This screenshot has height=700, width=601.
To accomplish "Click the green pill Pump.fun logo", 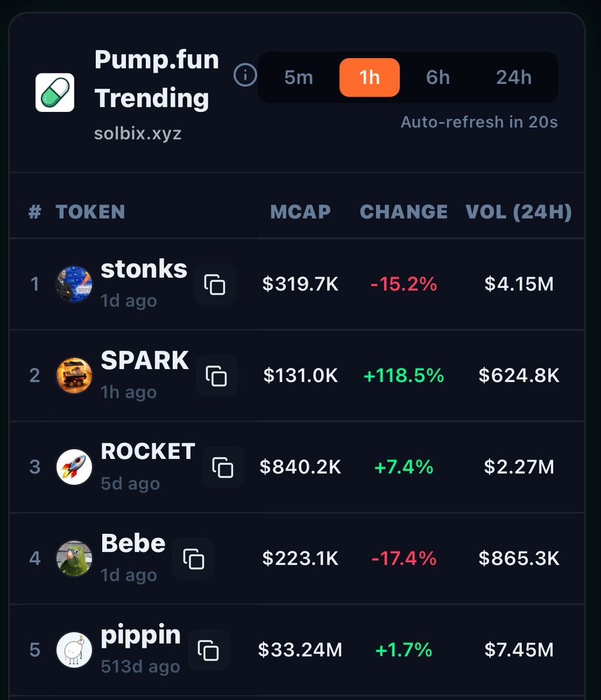I will 55,92.
